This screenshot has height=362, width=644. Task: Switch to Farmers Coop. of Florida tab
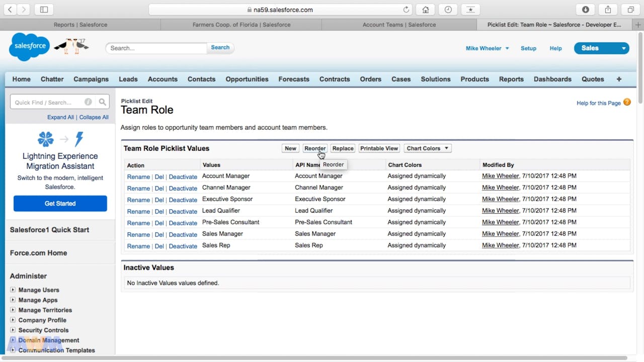(x=242, y=25)
